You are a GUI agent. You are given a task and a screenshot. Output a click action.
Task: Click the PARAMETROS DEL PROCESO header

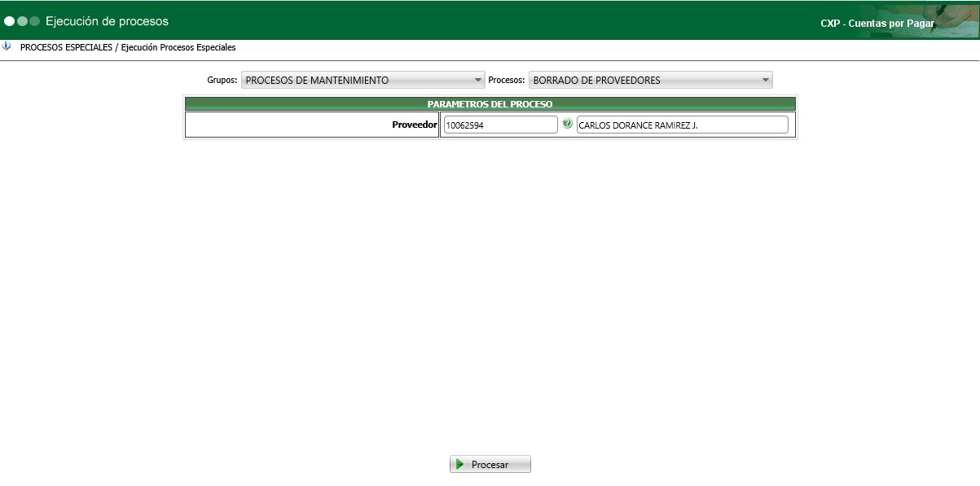coord(490,104)
